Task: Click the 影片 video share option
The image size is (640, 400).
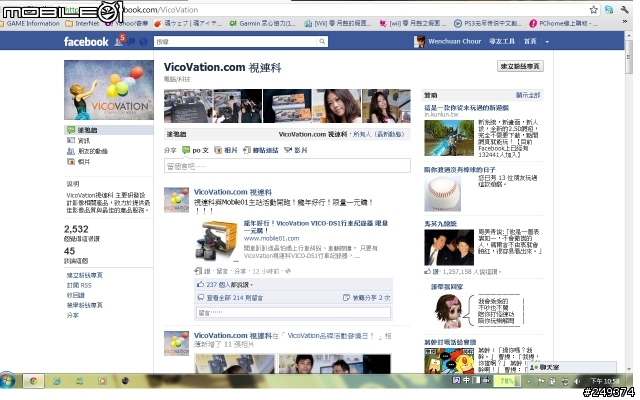Action: 296,150
